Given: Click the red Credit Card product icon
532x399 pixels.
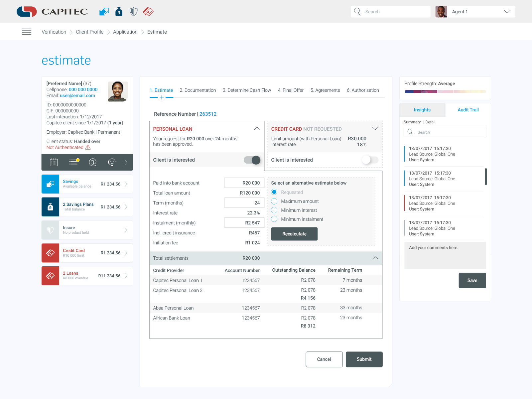Looking at the screenshot, I should click(50, 253).
